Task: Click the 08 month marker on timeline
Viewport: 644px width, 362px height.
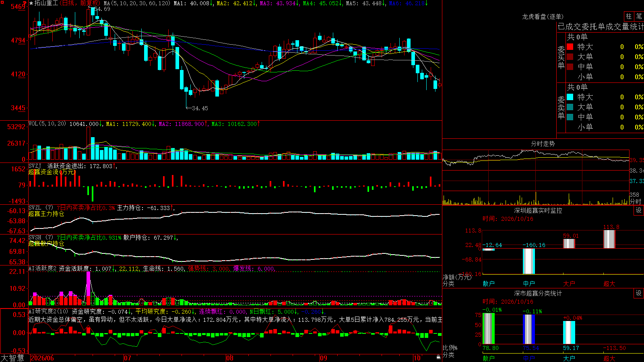Action: (x=230, y=358)
